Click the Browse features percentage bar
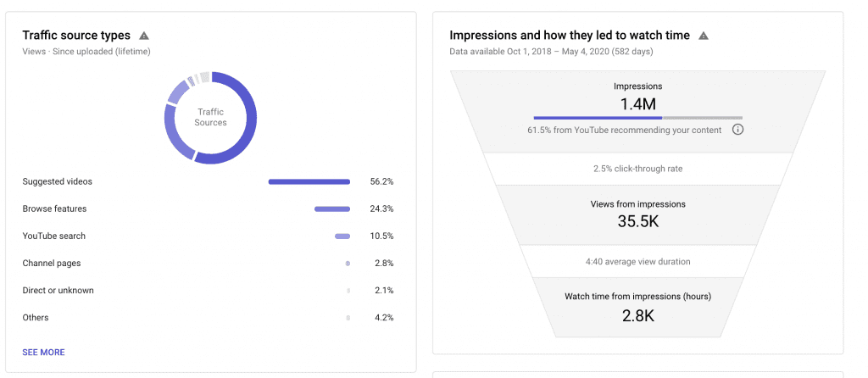Screen dimensions: 868x378 pyautogui.click(x=331, y=208)
